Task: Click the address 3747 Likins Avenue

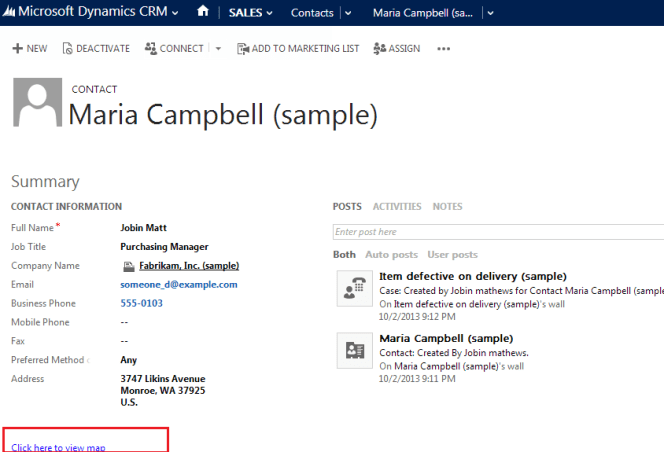Action: [x=163, y=390]
